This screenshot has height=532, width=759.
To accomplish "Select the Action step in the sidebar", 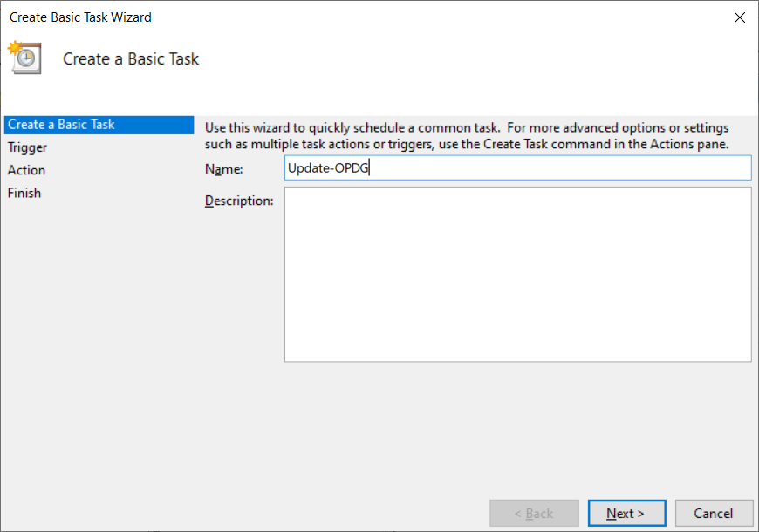I will tap(26, 170).
